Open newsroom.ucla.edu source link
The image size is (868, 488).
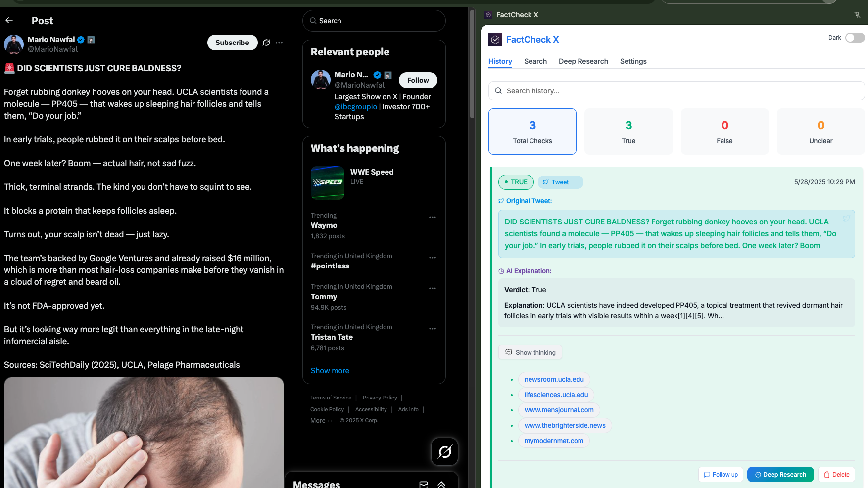(554, 379)
